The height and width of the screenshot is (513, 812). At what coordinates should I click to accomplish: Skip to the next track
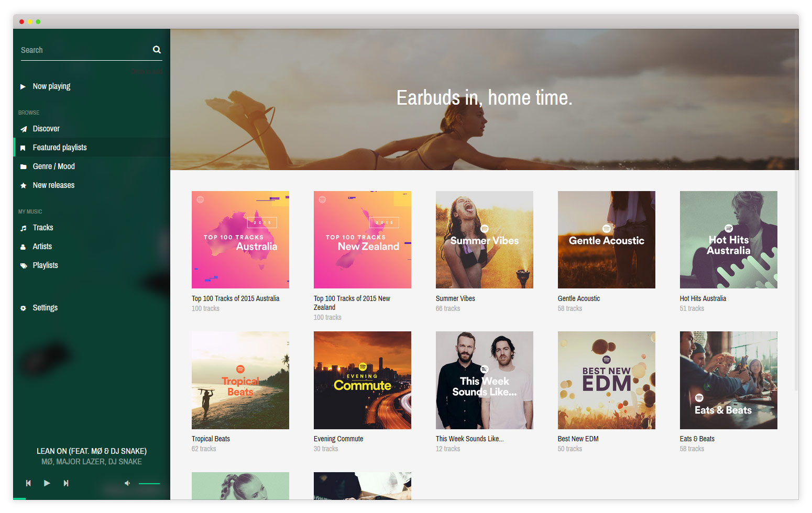click(x=66, y=483)
